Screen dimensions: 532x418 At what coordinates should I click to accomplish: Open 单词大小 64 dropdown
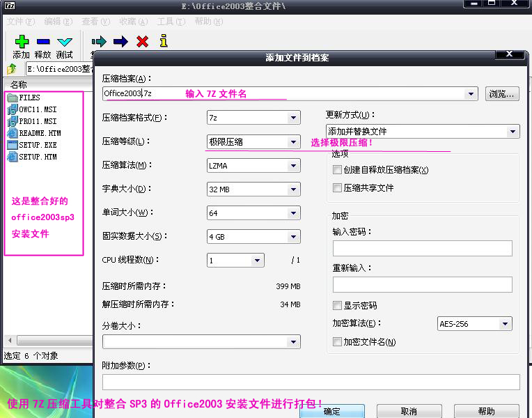tap(293, 213)
